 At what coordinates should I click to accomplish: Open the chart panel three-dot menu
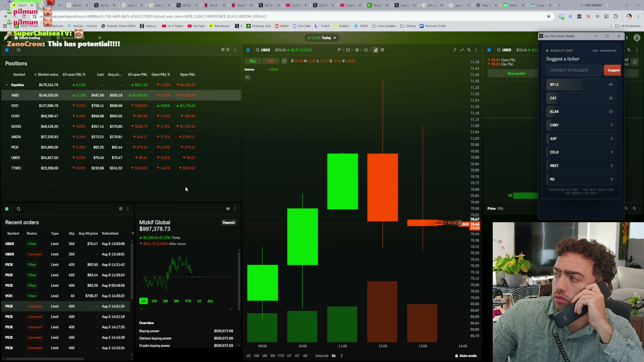476,50
